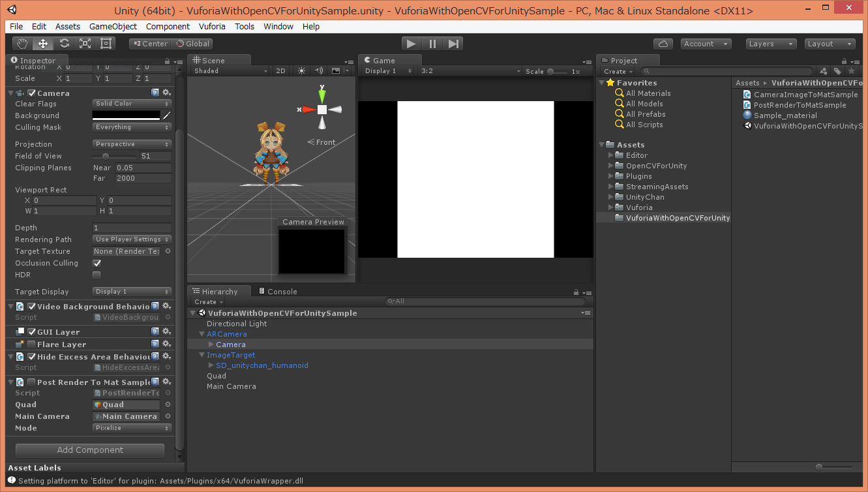Open Target Display dropdown
The width and height of the screenshot is (868, 492).
click(132, 292)
